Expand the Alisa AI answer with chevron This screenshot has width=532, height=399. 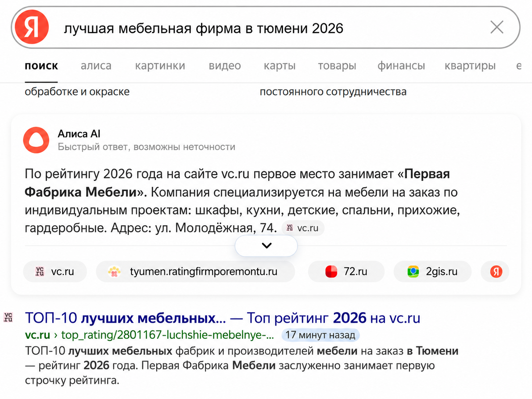(x=266, y=246)
